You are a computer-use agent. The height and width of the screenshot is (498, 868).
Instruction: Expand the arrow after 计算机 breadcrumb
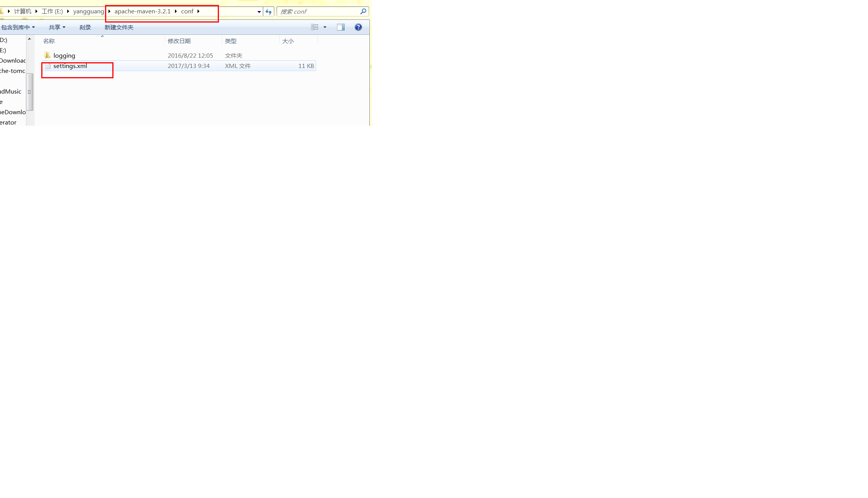tap(36, 11)
